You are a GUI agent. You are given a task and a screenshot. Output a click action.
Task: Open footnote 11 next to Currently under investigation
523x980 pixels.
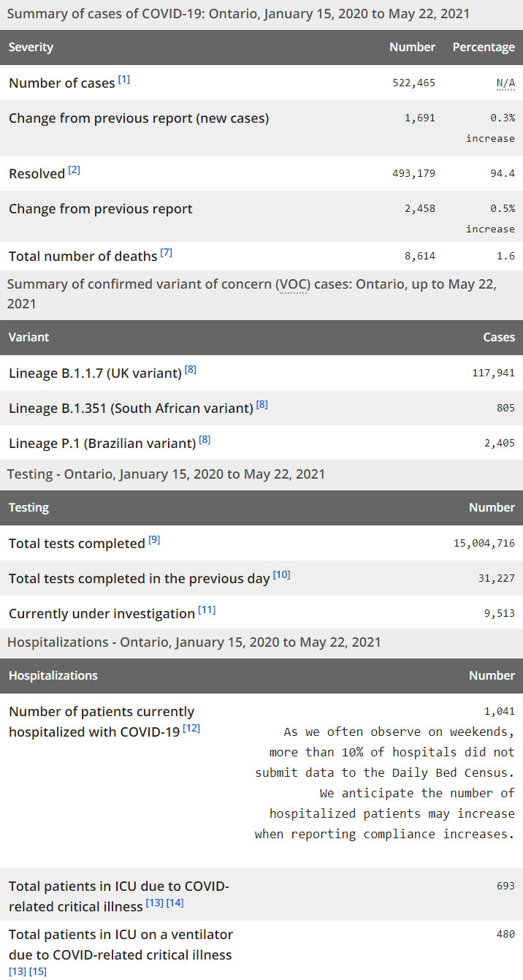[x=207, y=610]
